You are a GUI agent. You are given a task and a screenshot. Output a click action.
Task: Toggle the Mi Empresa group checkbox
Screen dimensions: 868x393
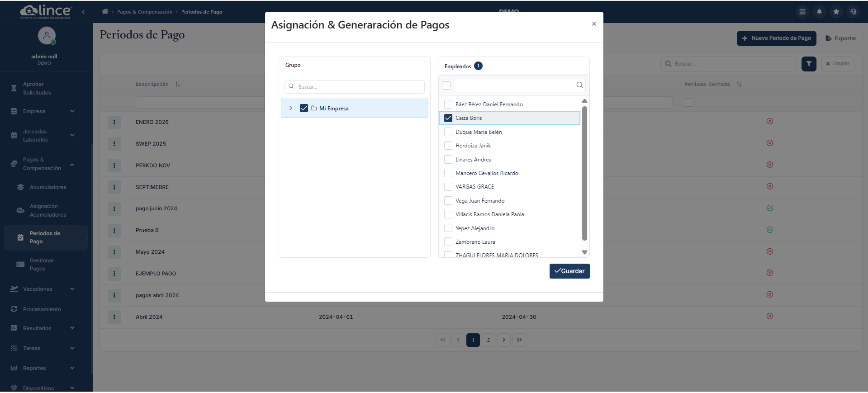pyautogui.click(x=304, y=109)
